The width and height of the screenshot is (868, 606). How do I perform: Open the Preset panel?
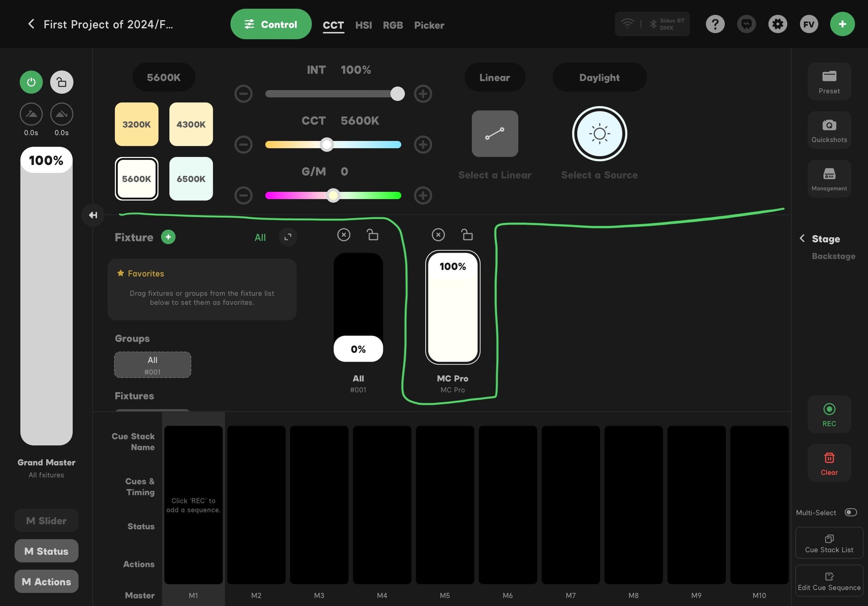[x=828, y=82]
